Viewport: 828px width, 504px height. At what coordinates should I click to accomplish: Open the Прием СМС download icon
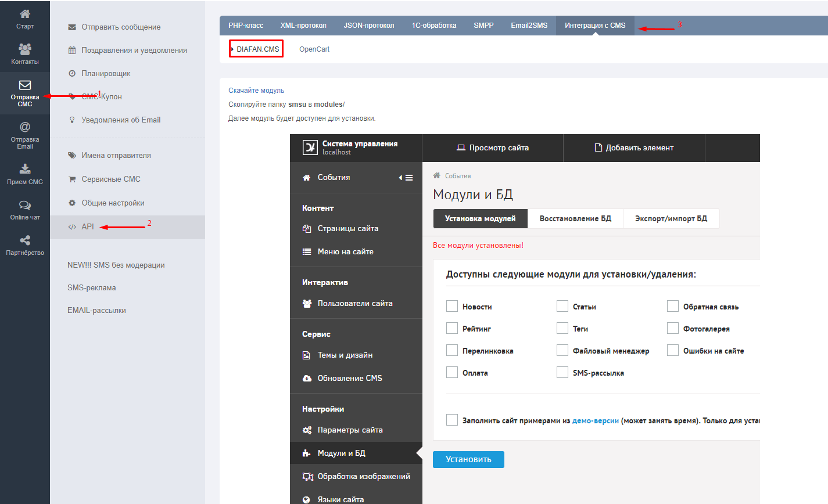click(25, 169)
